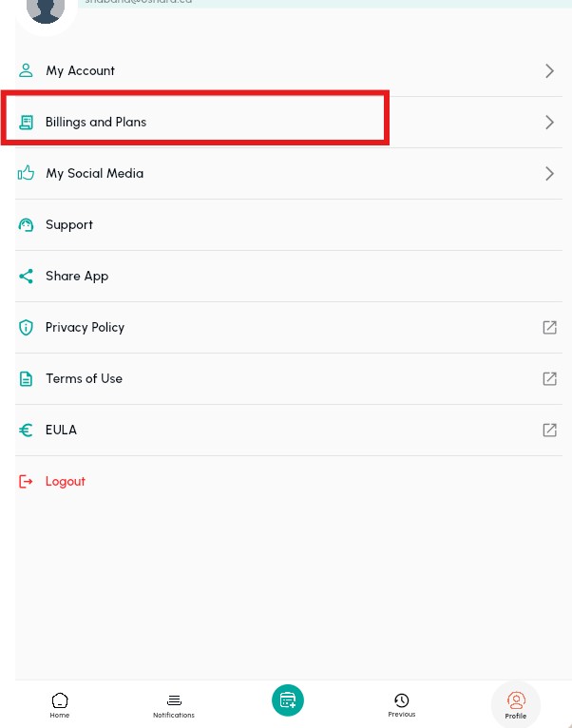
Task: Go to the Home tab
Action: 60,704
